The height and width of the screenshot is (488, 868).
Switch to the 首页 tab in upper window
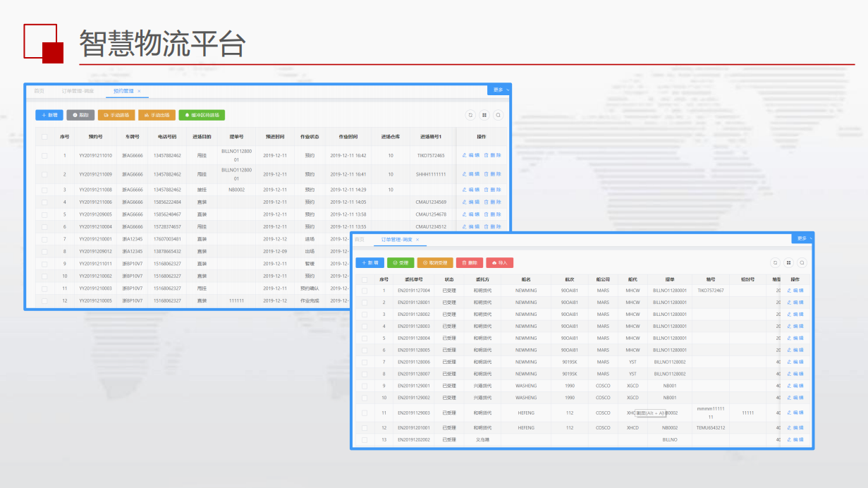[39, 91]
